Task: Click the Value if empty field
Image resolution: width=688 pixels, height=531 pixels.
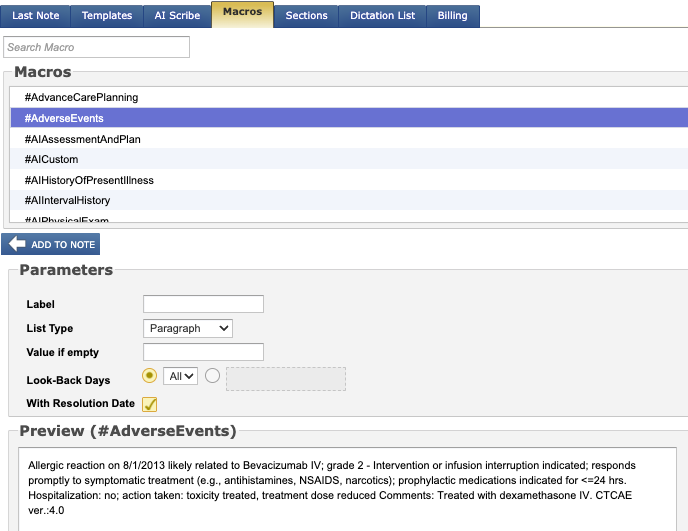Action: click(203, 352)
